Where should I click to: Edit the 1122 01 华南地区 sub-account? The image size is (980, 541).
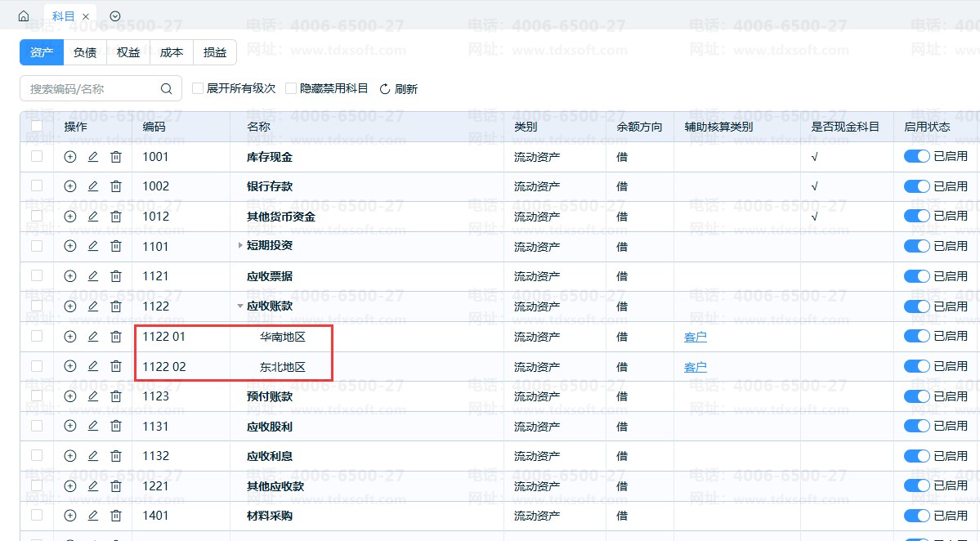92,336
